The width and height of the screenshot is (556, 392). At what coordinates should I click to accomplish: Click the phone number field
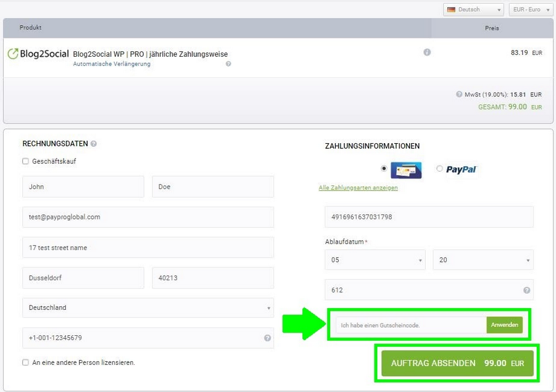(148, 338)
